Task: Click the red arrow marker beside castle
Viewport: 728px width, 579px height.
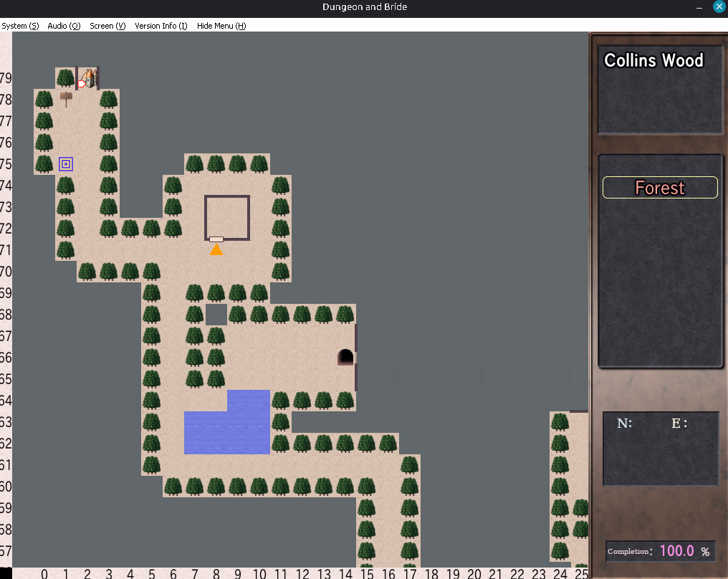Action: 81,84
